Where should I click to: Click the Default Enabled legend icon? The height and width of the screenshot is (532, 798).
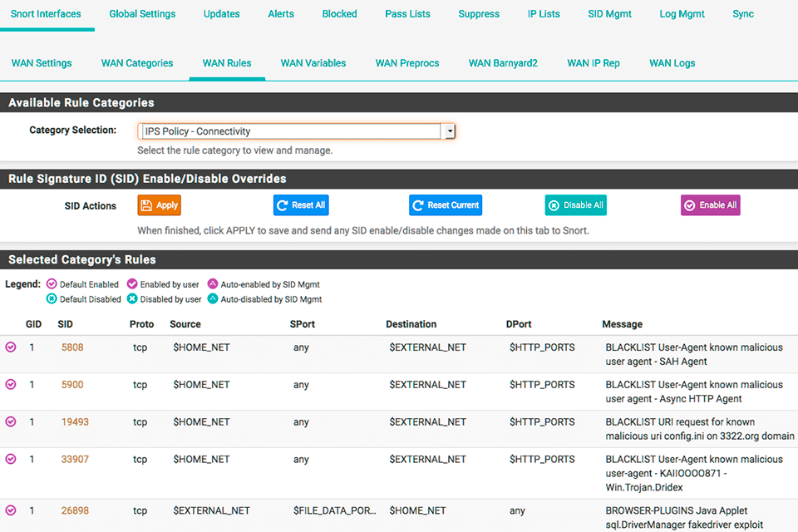point(52,283)
